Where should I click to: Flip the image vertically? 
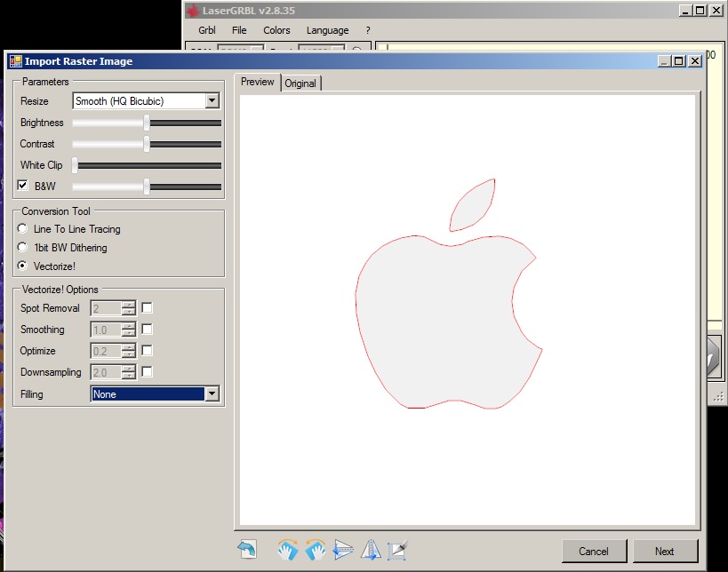pyautogui.click(x=343, y=550)
